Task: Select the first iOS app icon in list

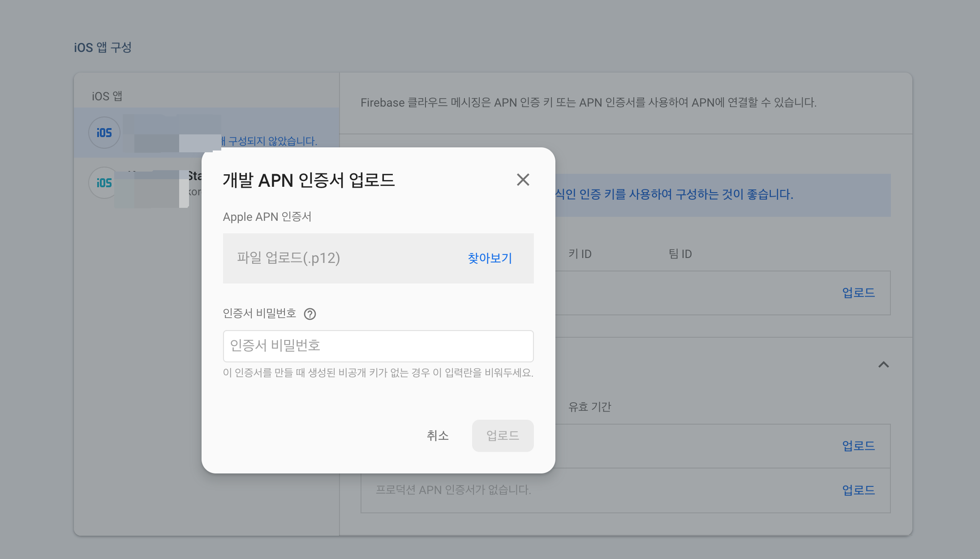Action: pyautogui.click(x=104, y=133)
